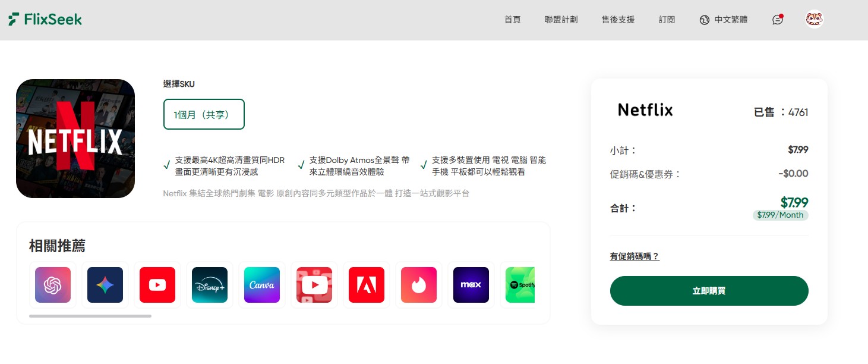
Task: Click the large green 合計 total $7.99
Action: pyautogui.click(x=794, y=202)
